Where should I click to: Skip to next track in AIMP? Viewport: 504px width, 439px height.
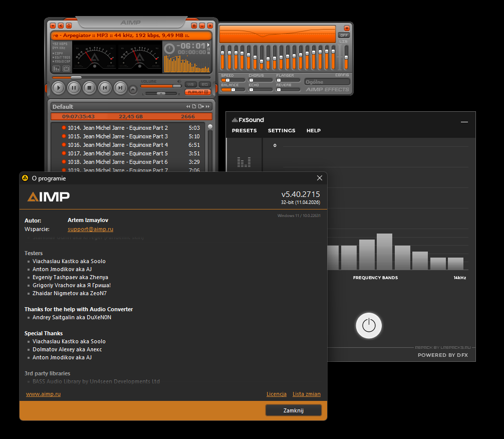pos(120,88)
